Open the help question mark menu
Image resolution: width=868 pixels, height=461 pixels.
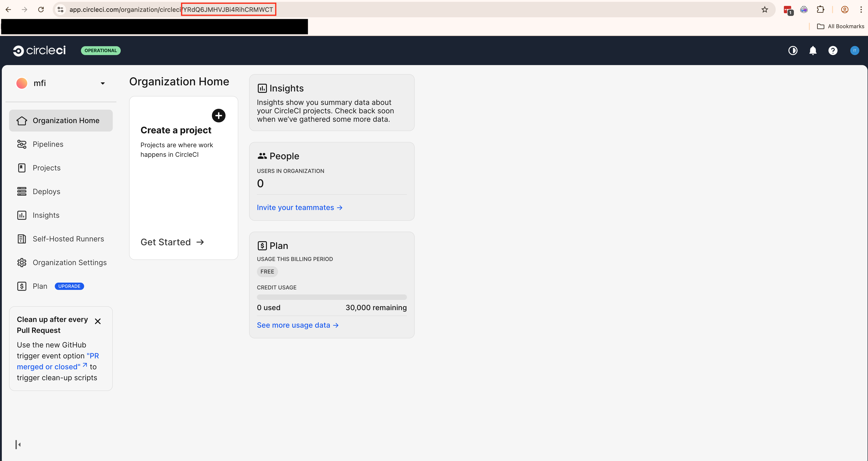(x=833, y=51)
